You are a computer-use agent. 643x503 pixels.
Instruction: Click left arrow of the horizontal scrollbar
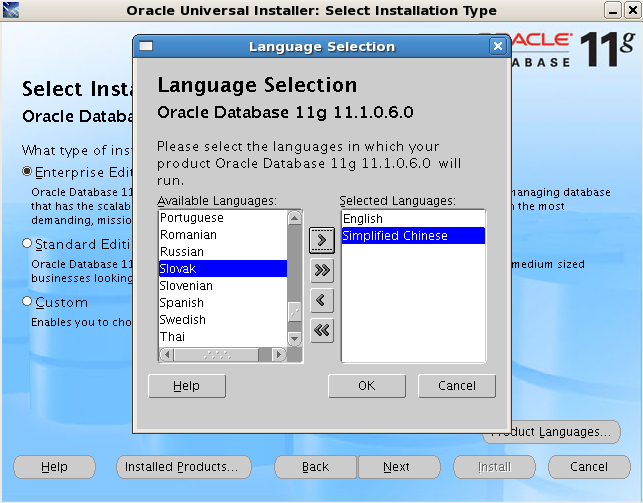(167, 354)
